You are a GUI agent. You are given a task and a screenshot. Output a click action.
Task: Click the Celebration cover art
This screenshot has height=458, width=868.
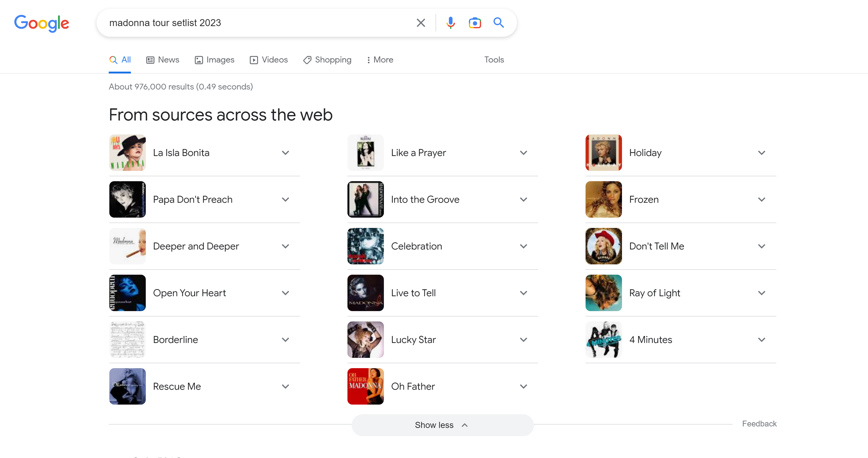tap(366, 246)
